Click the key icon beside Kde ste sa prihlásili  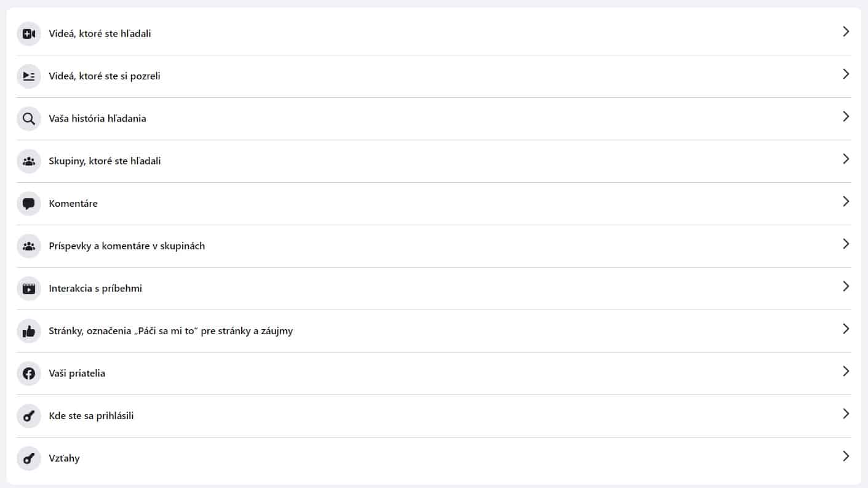click(29, 416)
